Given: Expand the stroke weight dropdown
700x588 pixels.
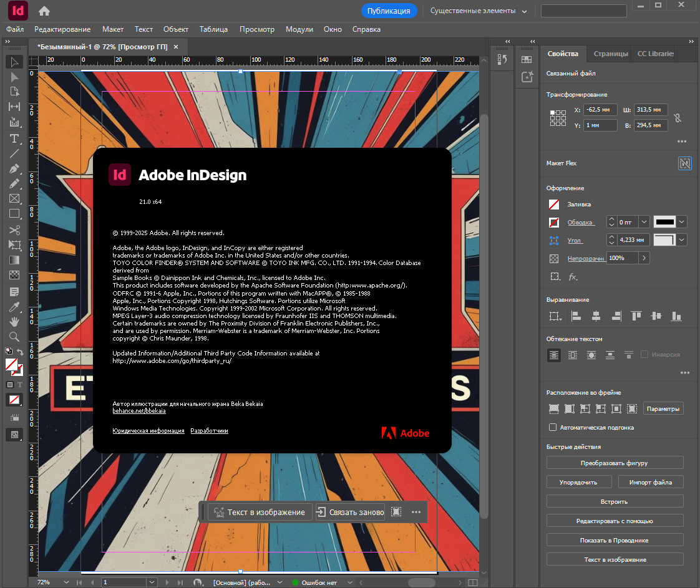Looking at the screenshot, I should coord(644,222).
